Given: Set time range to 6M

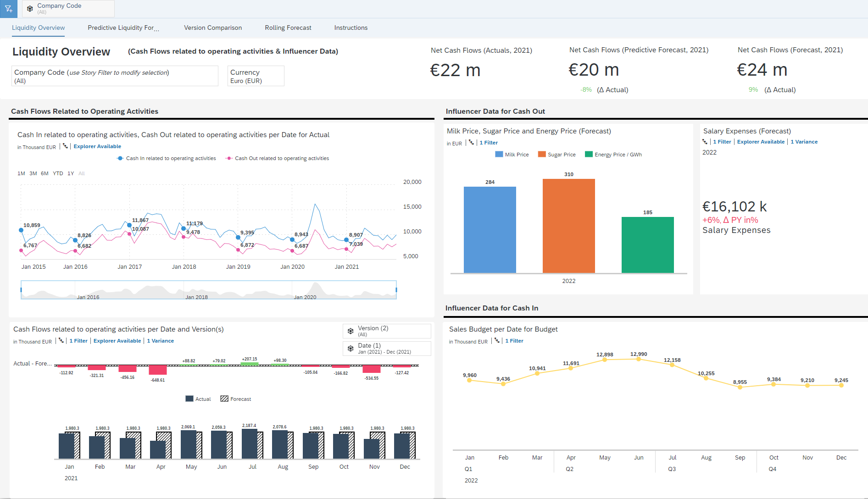Looking at the screenshot, I should coord(45,173).
